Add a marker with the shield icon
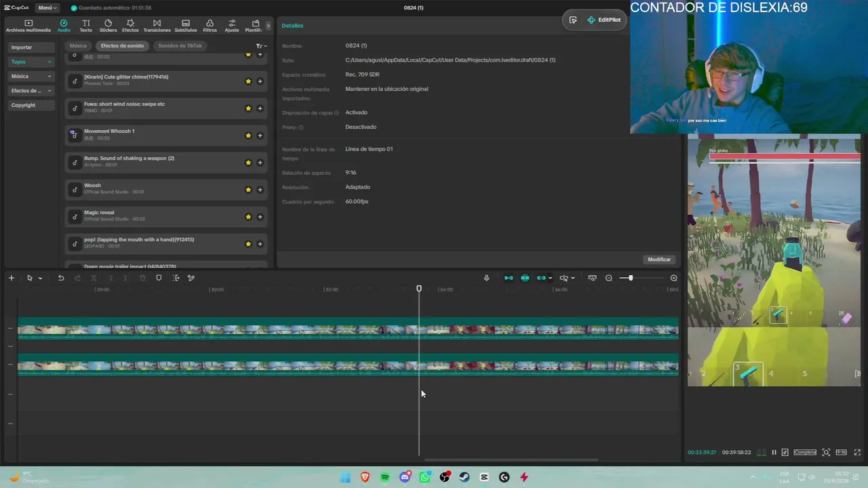 point(159,278)
